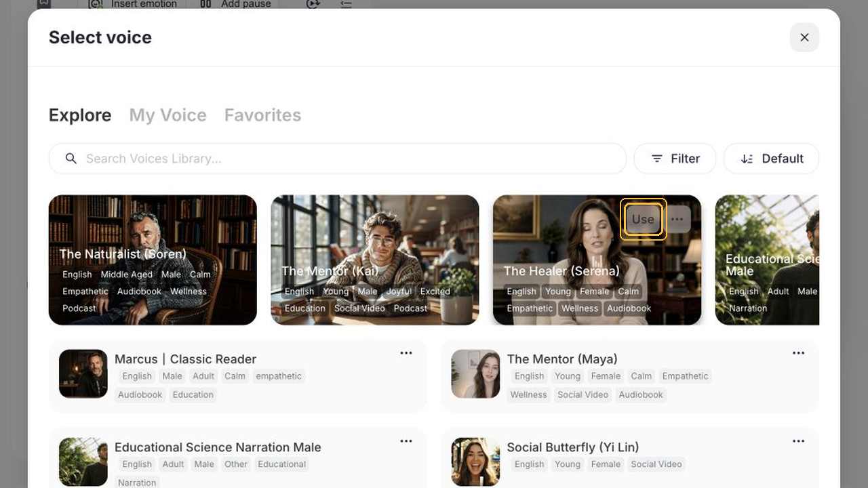Click the Marcus | Classic Reader avatar
The image size is (868, 488).
click(x=83, y=373)
